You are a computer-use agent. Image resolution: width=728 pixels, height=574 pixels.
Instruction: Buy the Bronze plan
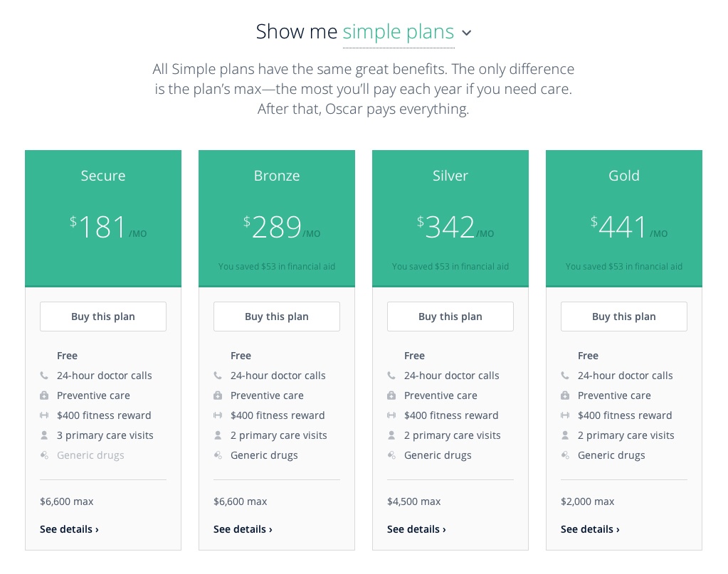click(x=277, y=317)
